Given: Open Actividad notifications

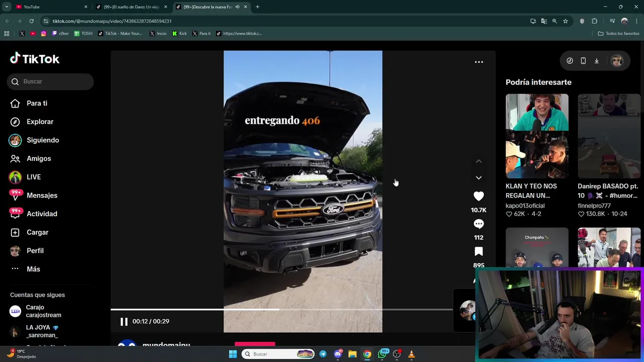Looking at the screenshot, I should pos(33,214).
